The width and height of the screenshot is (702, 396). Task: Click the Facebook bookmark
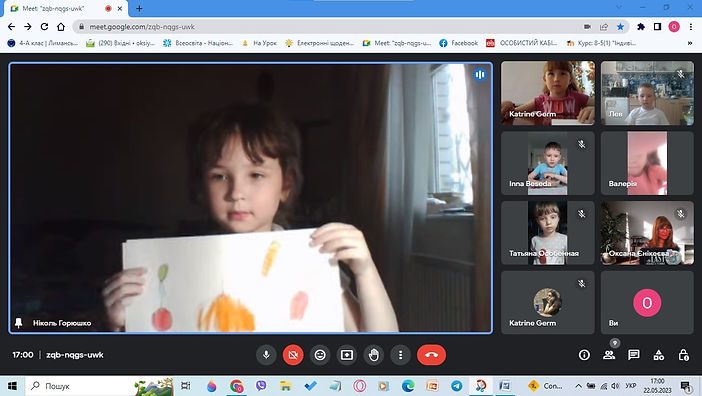click(x=458, y=43)
